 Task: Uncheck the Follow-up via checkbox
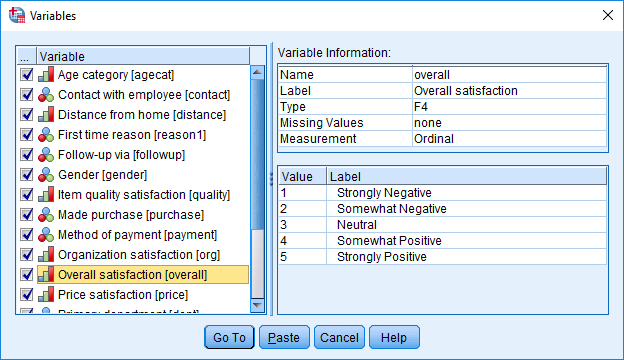[27, 155]
